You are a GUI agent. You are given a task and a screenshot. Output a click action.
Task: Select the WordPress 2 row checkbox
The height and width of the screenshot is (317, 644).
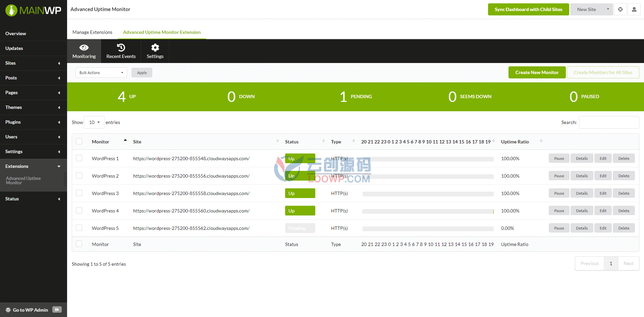(x=79, y=176)
